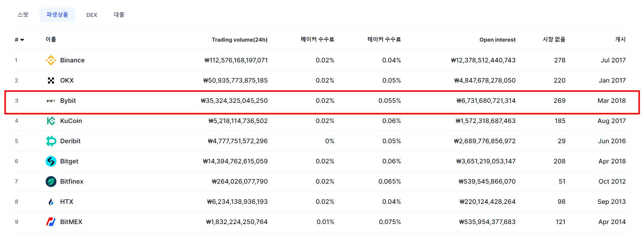Click Binance open interest ₩12,378,512,440,743
The width and height of the screenshot is (644, 234).
pos(483,60)
